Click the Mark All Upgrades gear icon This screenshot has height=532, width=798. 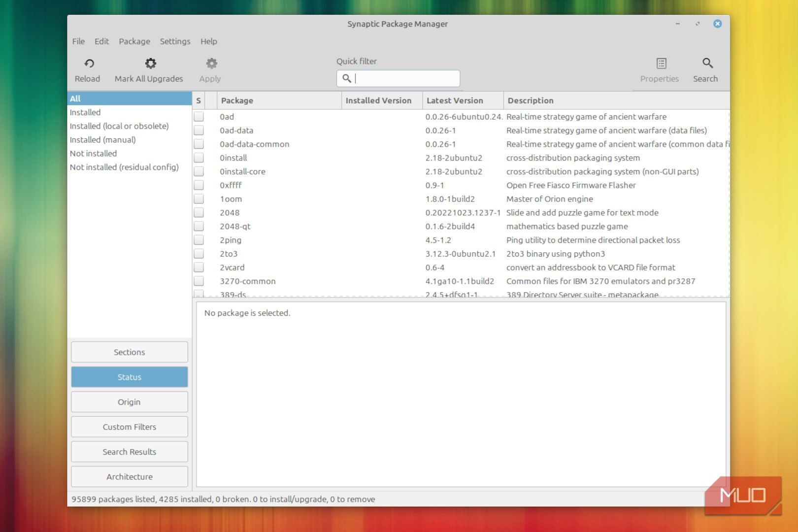(x=150, y=64)
